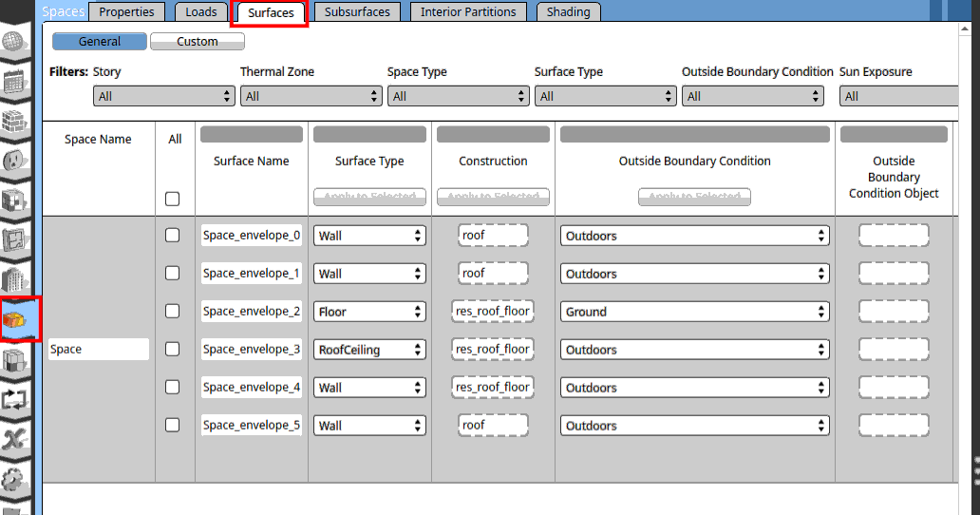Click the General view button

click(x=100, y=42)
